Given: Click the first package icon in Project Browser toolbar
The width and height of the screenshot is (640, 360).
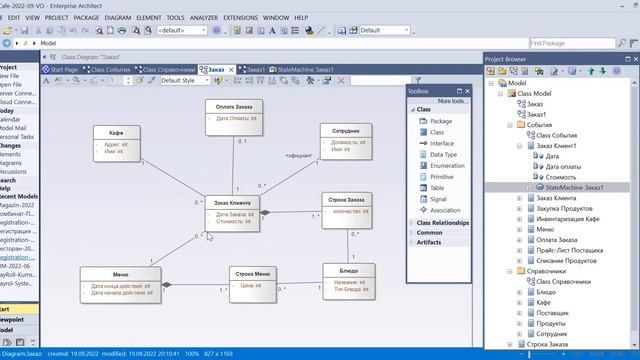Looking at the screenshot, I should (490, 71).
